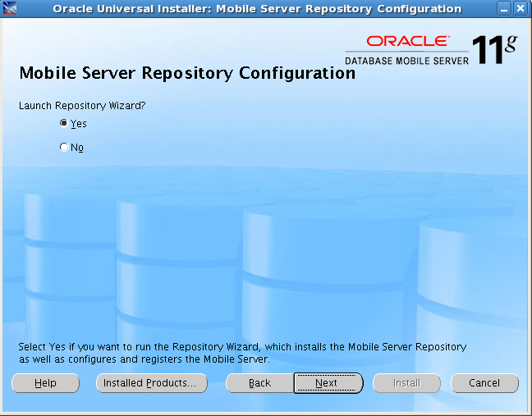Close the Oracle Universal Installer window

tap(521, 9)
